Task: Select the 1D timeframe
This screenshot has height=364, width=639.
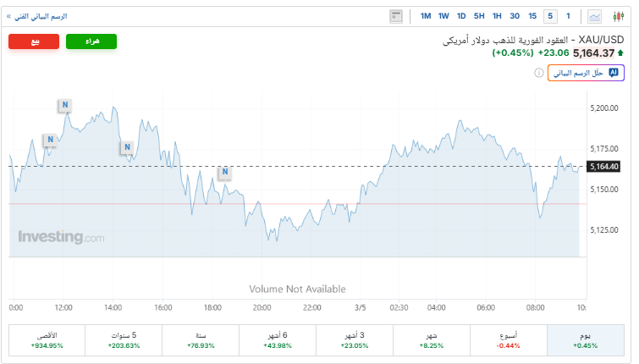Action: click(461, 16)
